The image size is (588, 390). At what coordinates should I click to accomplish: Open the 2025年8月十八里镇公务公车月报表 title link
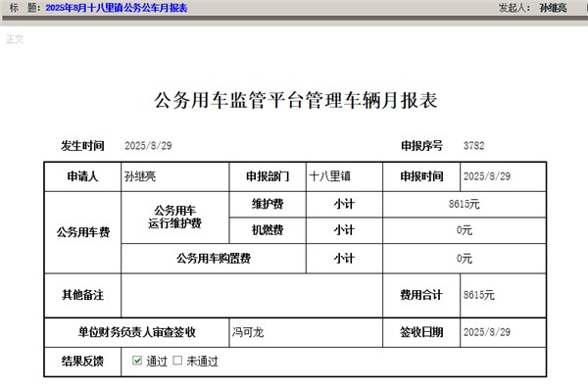(x=117, y=8)
